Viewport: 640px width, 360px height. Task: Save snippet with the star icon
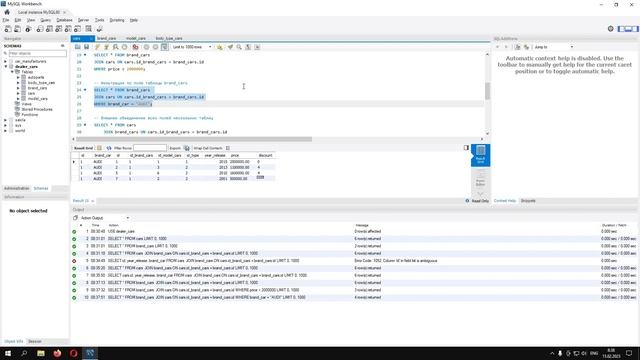[x=220, y=47]
